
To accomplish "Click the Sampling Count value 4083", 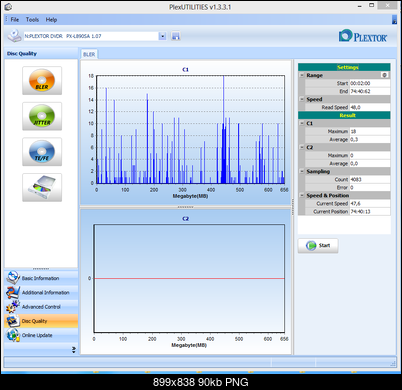I will tap(369, 179).
